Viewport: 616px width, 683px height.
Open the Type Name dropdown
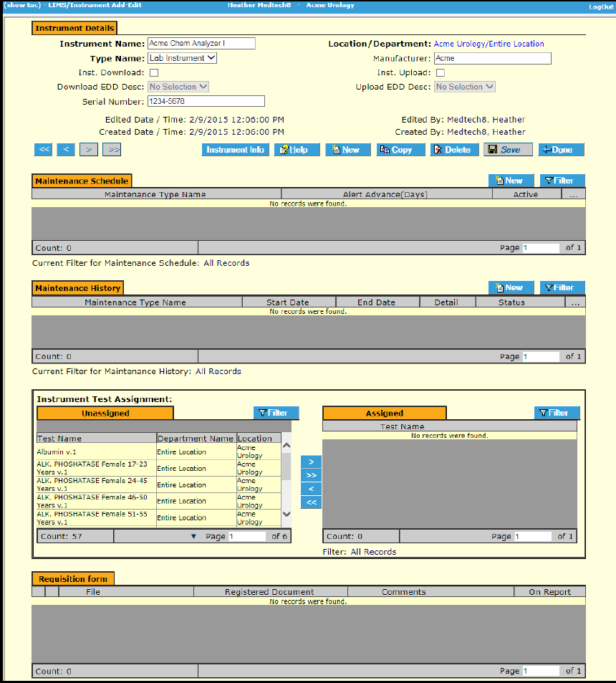point(182,58)
